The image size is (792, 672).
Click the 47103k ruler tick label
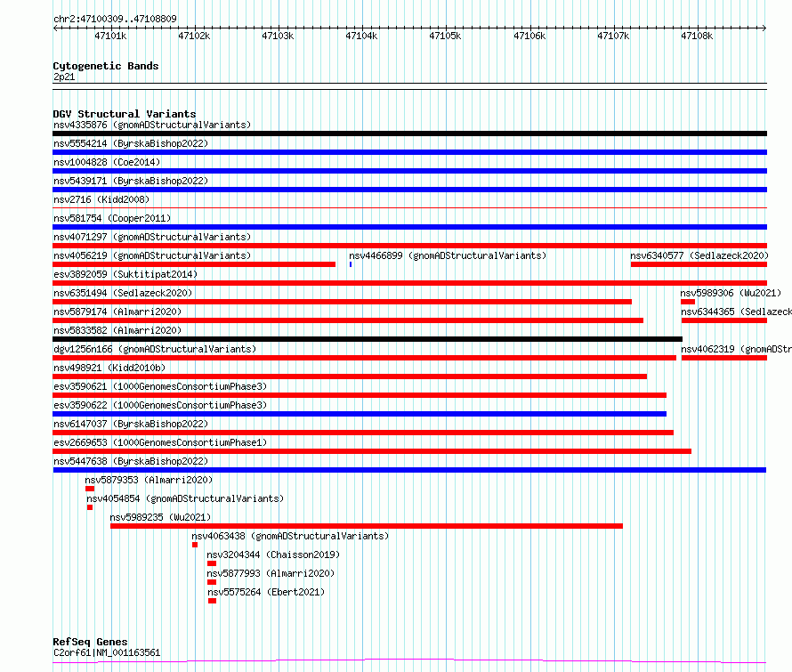[x=278, y=36]
